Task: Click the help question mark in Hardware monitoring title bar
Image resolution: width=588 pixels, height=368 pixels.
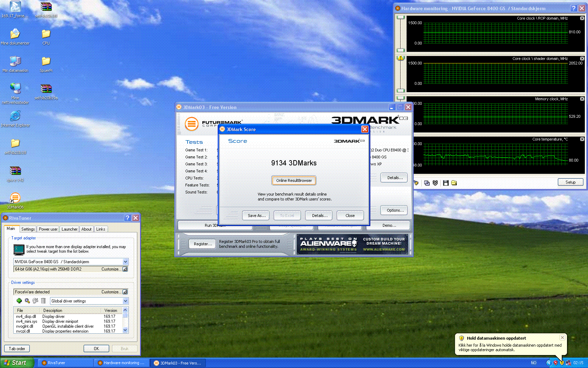Action: 574,8
